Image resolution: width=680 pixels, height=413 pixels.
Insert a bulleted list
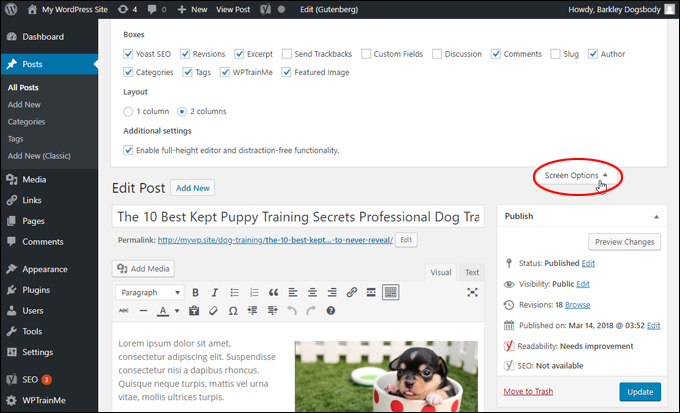pos(234,292)
